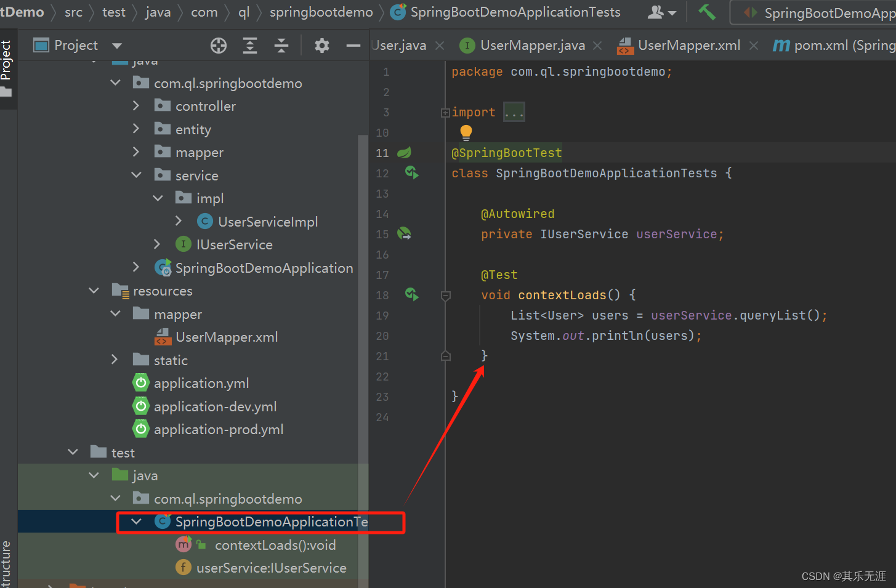Image resolution: width=896 pixels, height=588 pixels.
Task: Click the autowired bean gutter icon on line 15
Action: coord(404,234)
